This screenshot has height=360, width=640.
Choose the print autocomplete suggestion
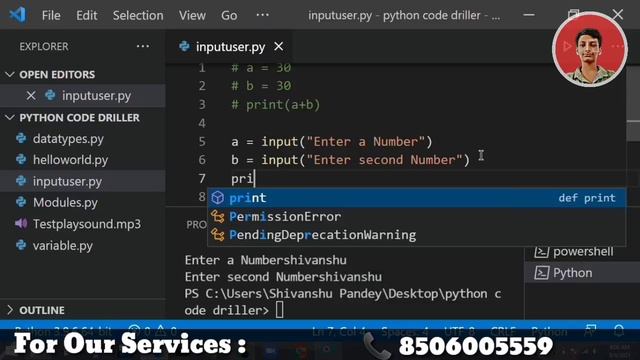pos(417,198)
